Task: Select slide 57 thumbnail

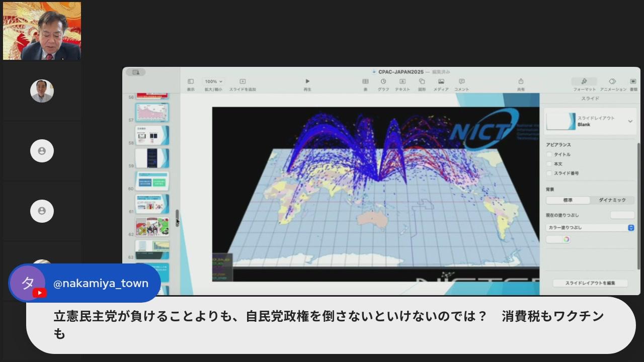Action: point(152,112)
